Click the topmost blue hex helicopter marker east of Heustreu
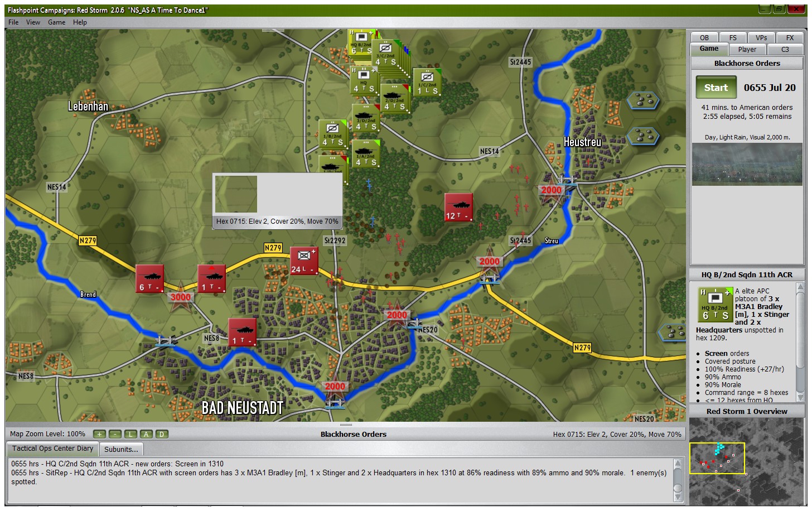The image size is (812, 511). pos(643,100)
